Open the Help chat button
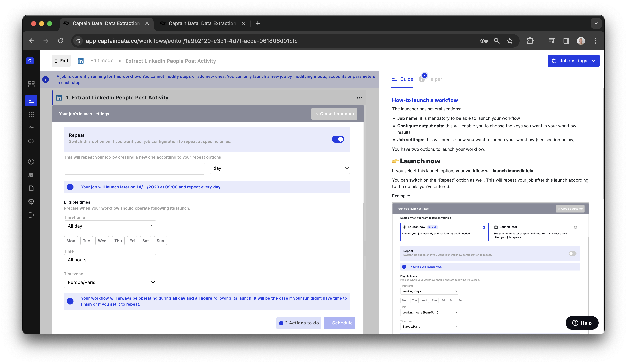This screenshot has height=364, width=627. pos(582,323)
